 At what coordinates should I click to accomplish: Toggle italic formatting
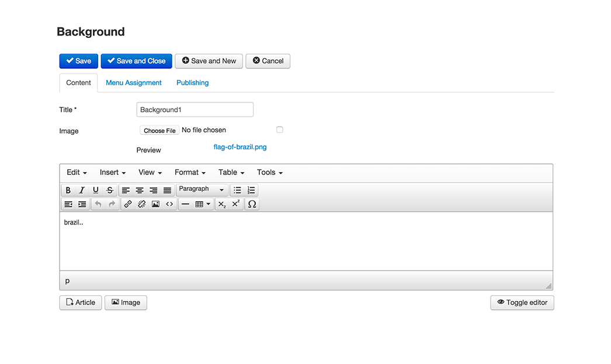(82, 190)
